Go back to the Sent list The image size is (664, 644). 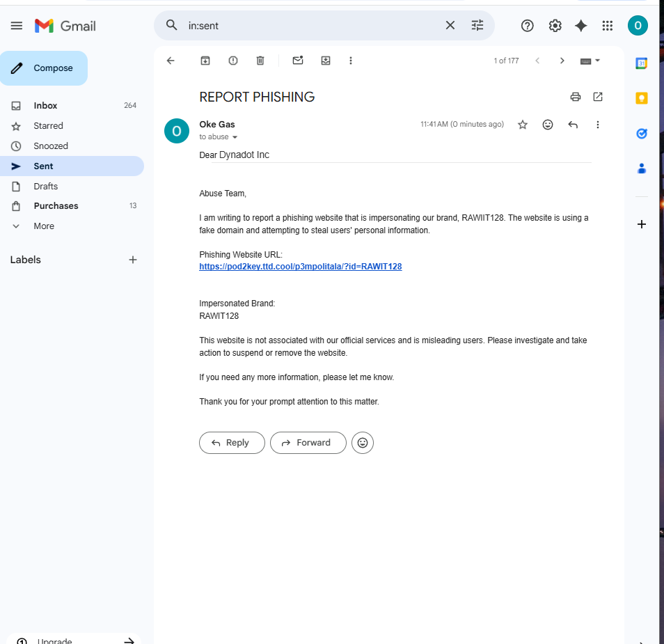171,61
